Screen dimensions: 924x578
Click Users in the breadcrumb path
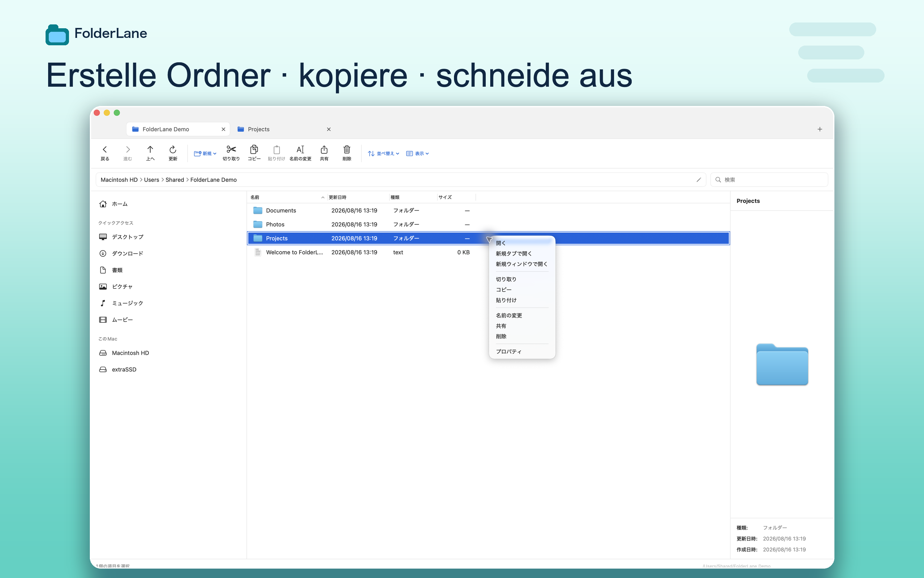(x=151, y=180)
